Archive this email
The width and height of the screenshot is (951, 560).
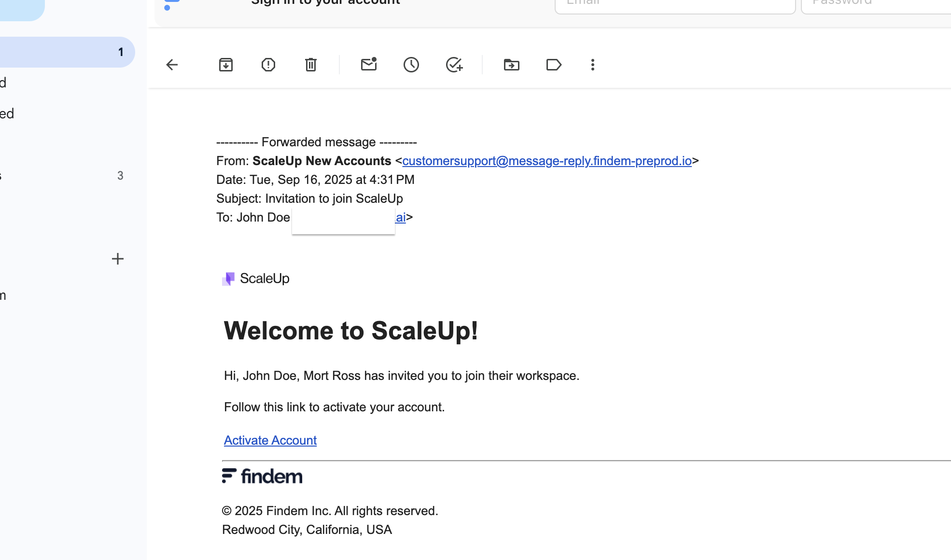[226, 65]
